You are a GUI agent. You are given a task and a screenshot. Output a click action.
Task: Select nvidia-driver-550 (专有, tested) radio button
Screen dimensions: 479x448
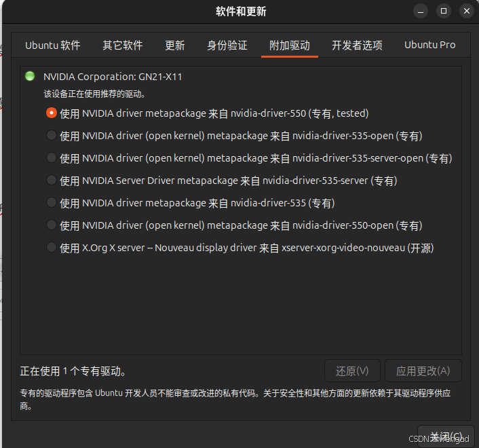pyautogui.click(x=52, y=113)
